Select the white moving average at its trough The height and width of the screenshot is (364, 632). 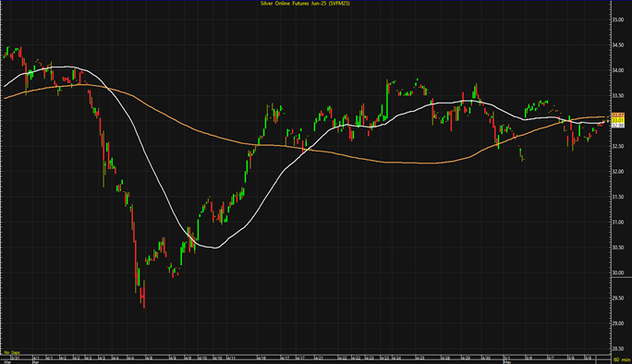click(x=215, y=248)
